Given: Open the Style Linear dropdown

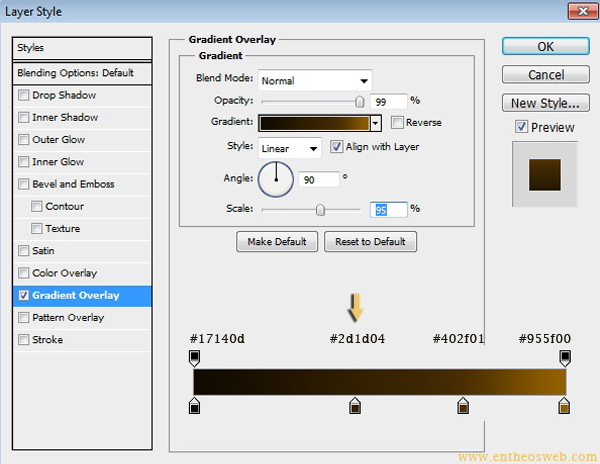Looking at the screenshot, I should coord(289,148).
